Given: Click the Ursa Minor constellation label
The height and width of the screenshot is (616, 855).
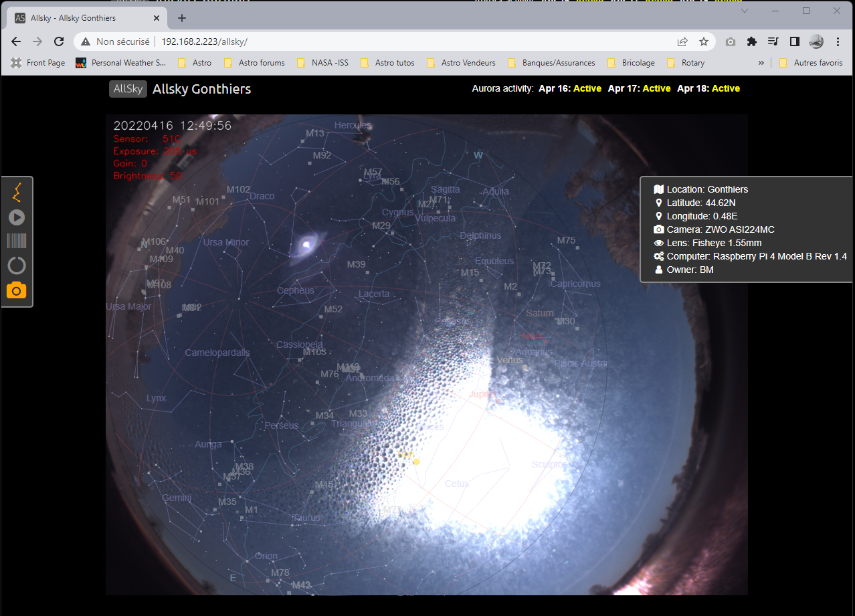Looking at the screenshot, I should [225, 242].
